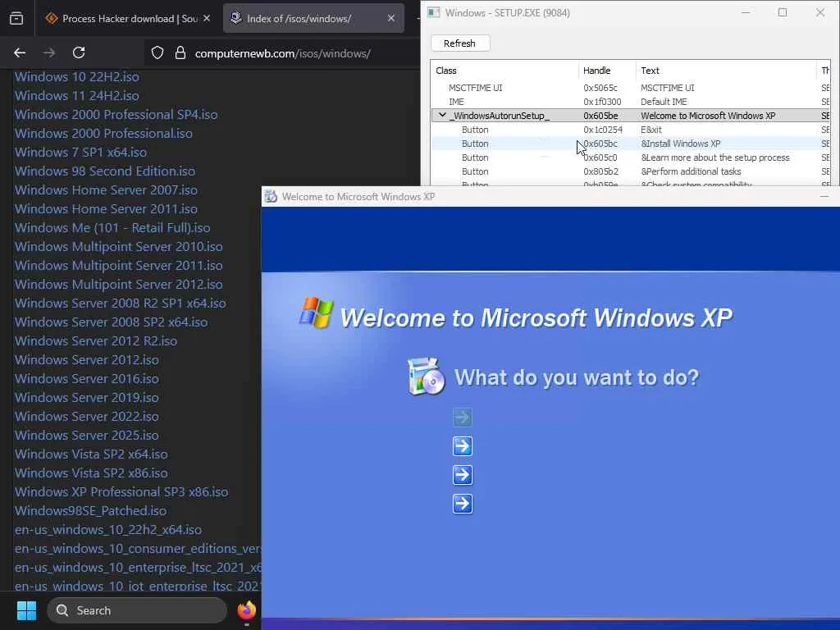Click handle value 0x605be
The image size is (840, 630).
pyautogui.click(x=600, y=116)
